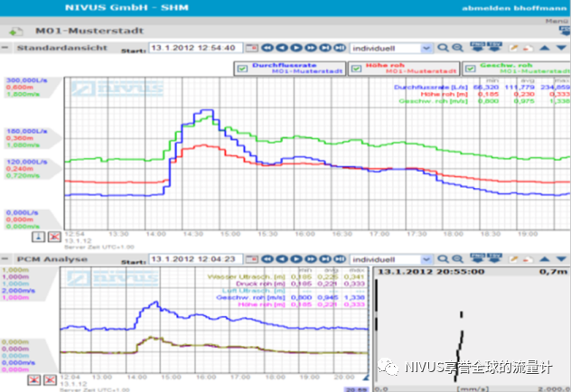Toggle the Höhe roh series checkbox
The image size is (571, 392).
pyautogui.click(x=355, y=68)
